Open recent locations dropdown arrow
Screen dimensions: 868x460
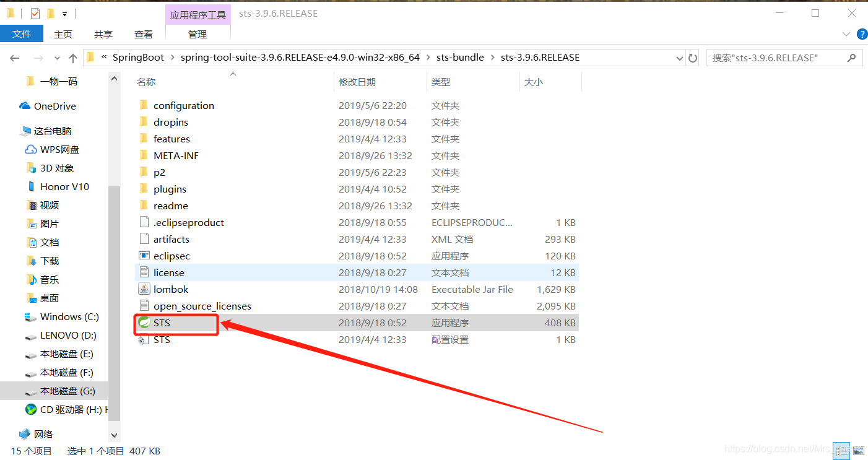tap(58, 58)
